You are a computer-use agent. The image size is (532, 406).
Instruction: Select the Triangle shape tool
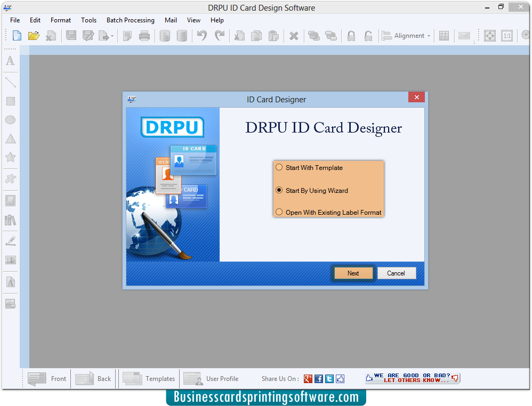pos(11,139)
